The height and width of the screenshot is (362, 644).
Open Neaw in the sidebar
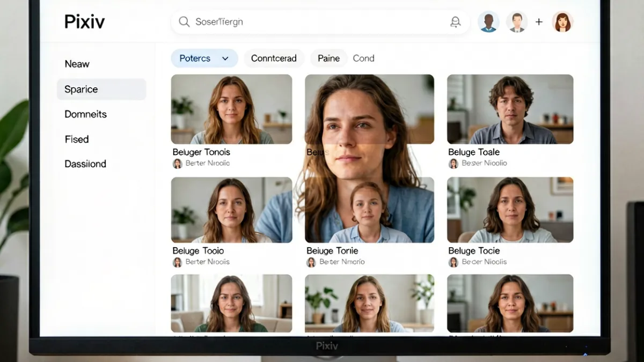pos(77,64)
